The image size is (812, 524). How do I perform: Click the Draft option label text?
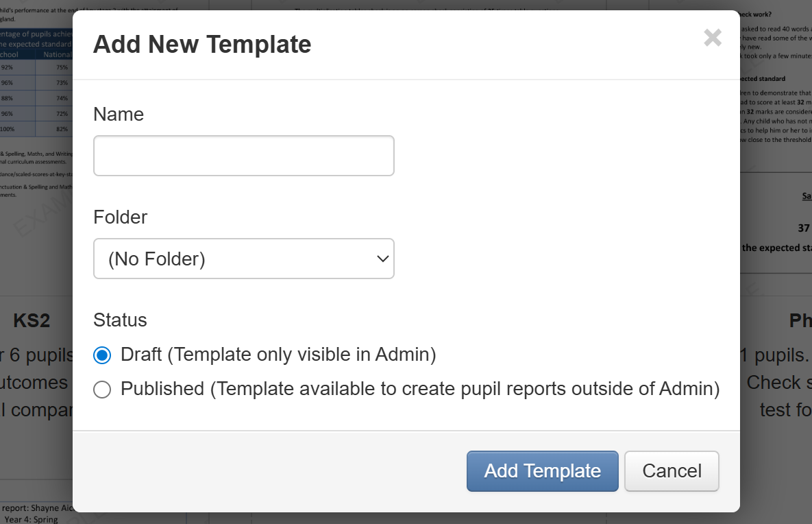click(278, 355)
